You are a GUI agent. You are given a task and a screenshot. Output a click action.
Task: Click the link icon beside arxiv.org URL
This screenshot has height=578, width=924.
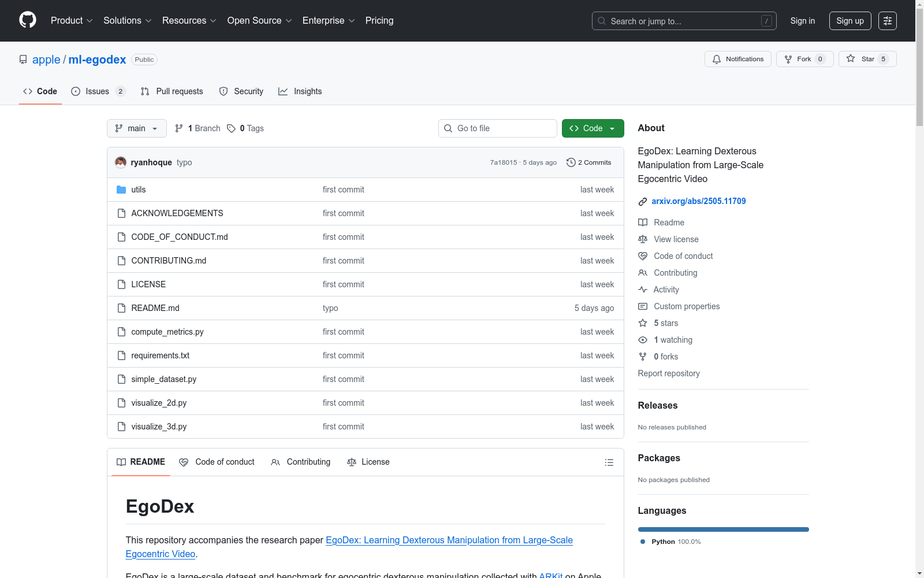pyautogui.click(x=643, y=202)
